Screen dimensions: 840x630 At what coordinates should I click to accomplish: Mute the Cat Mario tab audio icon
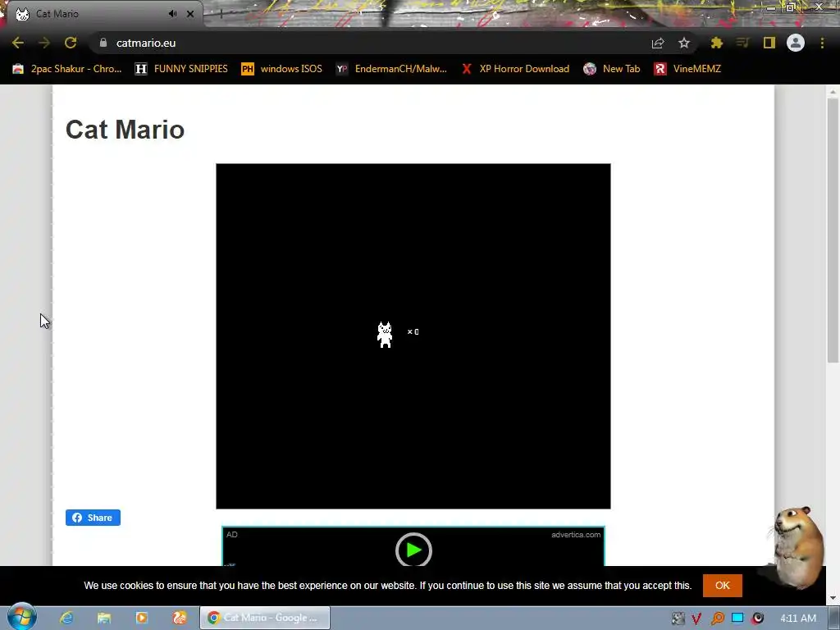(x=172, y=14)
